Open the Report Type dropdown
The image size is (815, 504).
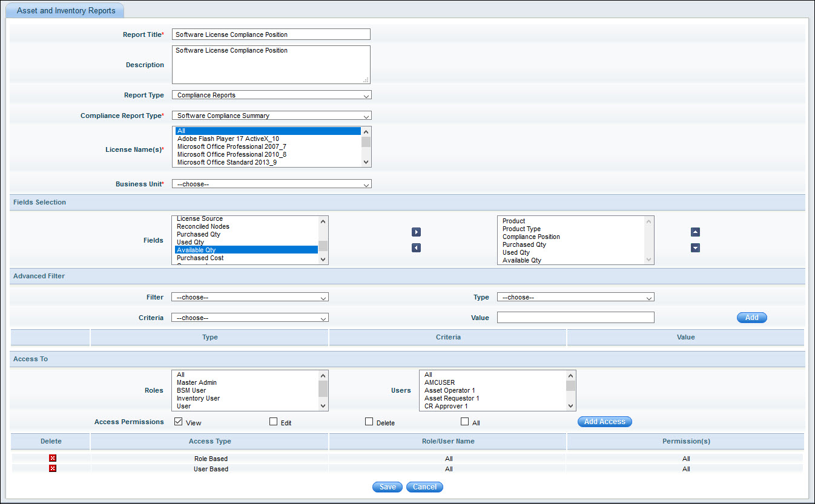click(x=271, y=95)
